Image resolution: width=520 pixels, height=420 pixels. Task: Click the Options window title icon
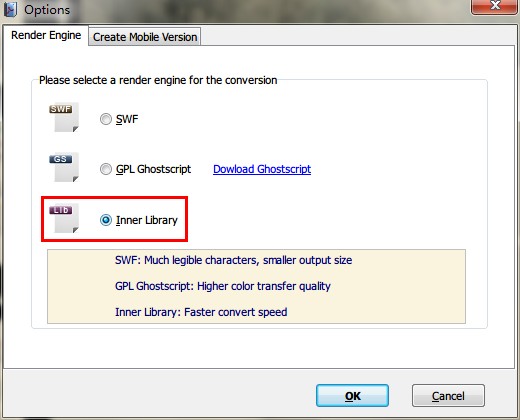10,9
